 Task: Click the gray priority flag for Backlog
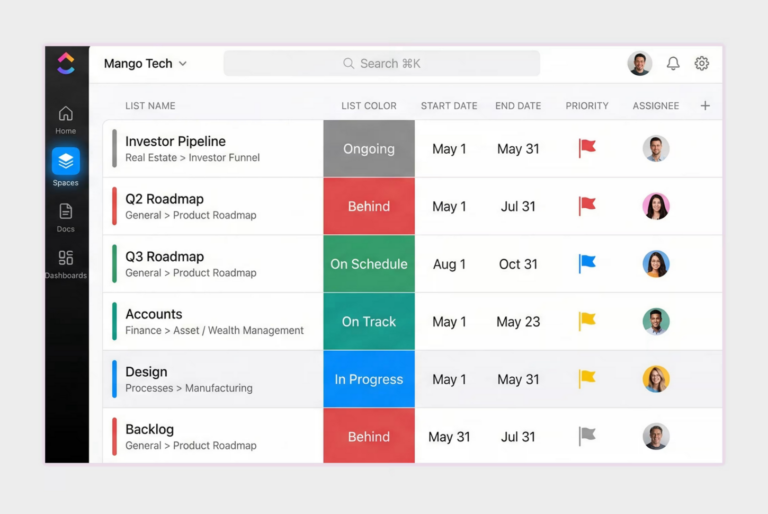point(587,436)
